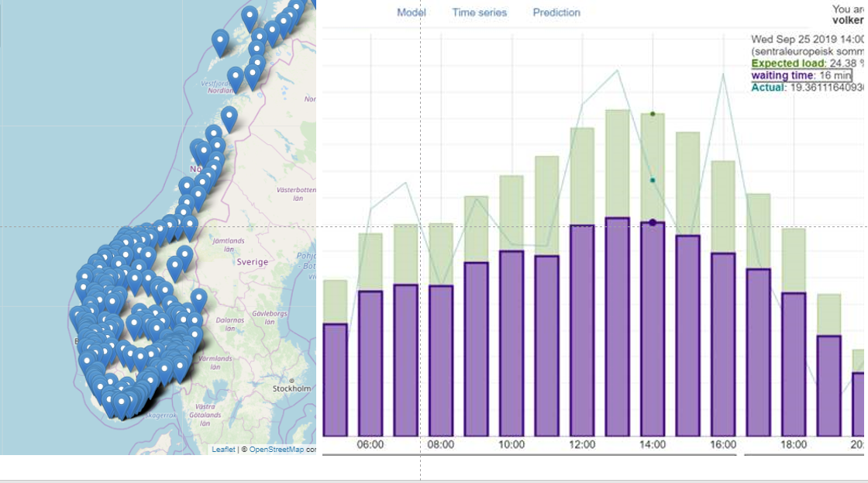
Task: Click the highlighted purple data point at 14:00
Action: [x=653, y=223]
